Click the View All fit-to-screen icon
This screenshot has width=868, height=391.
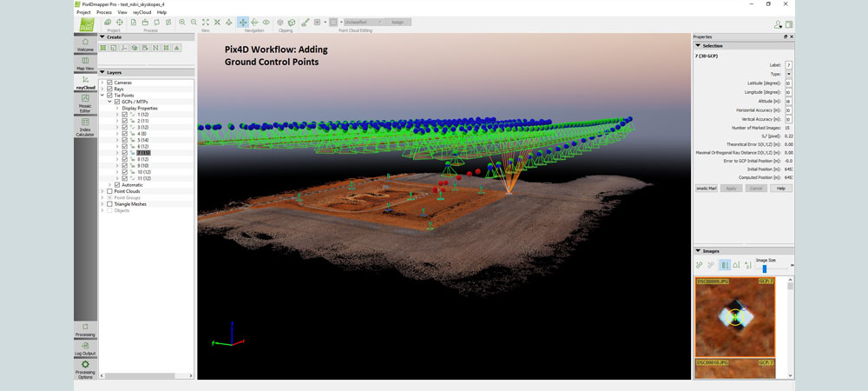[206, 22]
